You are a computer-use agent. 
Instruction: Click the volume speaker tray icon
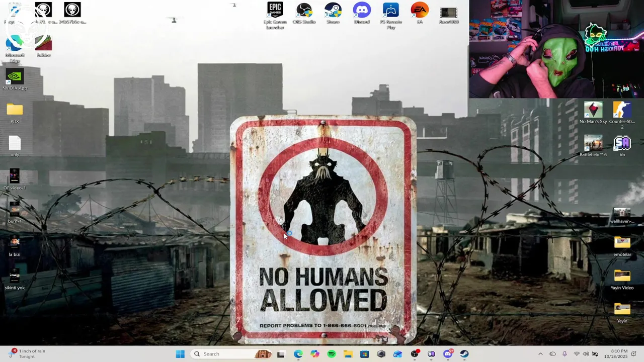click(586, 354)
